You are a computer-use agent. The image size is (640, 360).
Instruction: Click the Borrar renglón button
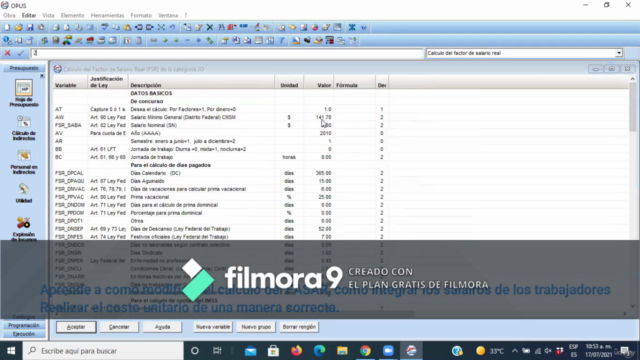299,327
